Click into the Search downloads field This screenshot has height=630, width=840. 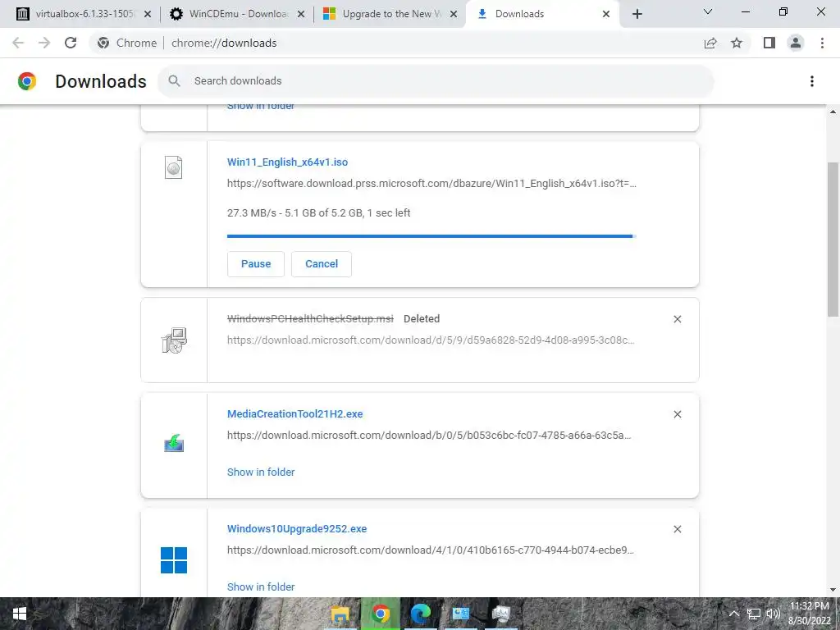click(435, 81)
